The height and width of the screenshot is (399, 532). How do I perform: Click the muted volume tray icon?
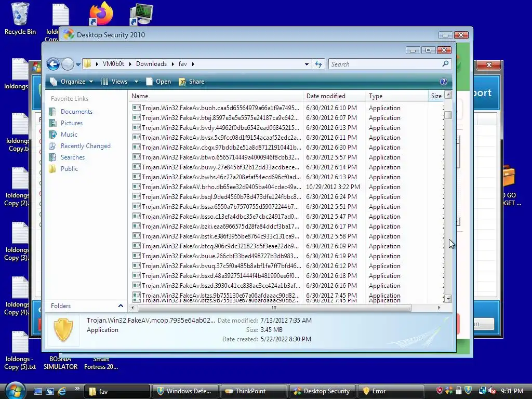pyautogui.click(x=492, y=391)
